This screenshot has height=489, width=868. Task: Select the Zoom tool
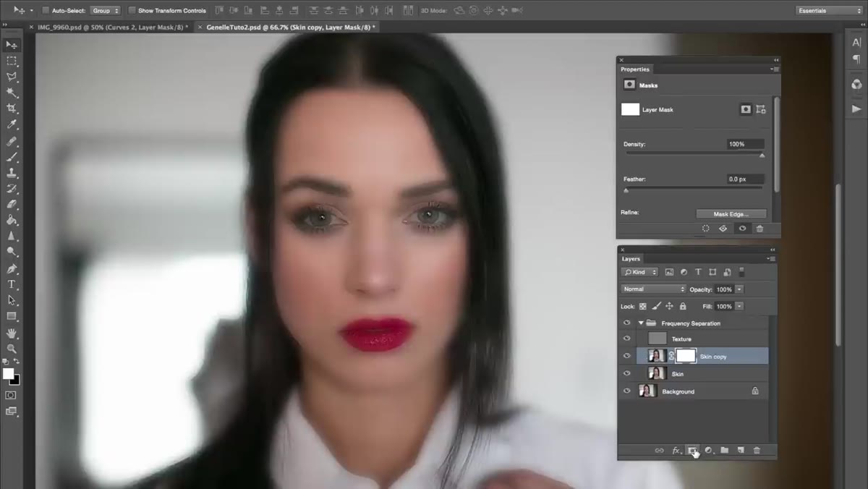[x=12, y=349]
